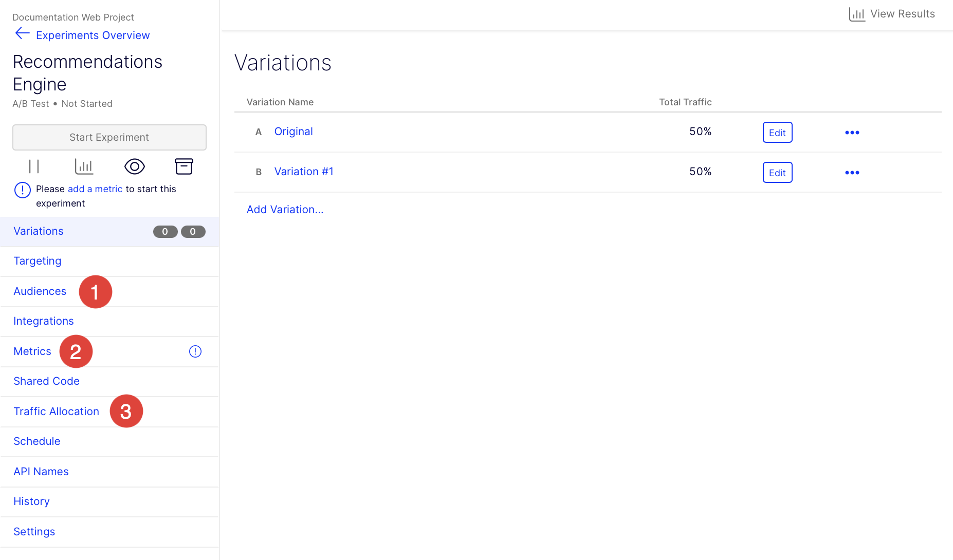The image size is (953, 560).
Task: Click the pause experiment icon
Action: pyautogui.click(x=34, y=166)
